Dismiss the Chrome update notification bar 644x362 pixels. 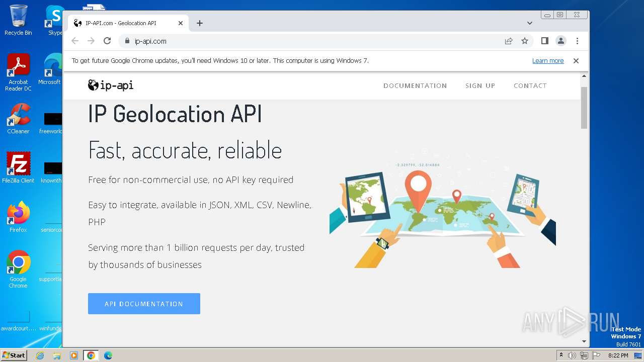(x=576, y=61)
